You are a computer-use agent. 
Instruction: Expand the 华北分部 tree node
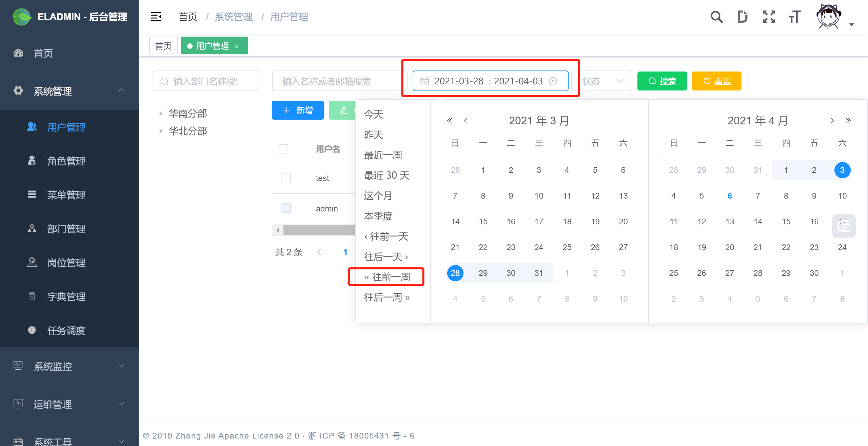tap(161, 131)
